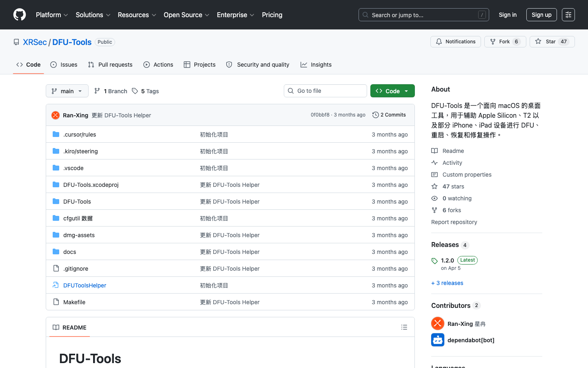Fork the repository using the Fork button
Image resolution: width=588 pixels, height=368 pixels.
[x=505, y=42]
